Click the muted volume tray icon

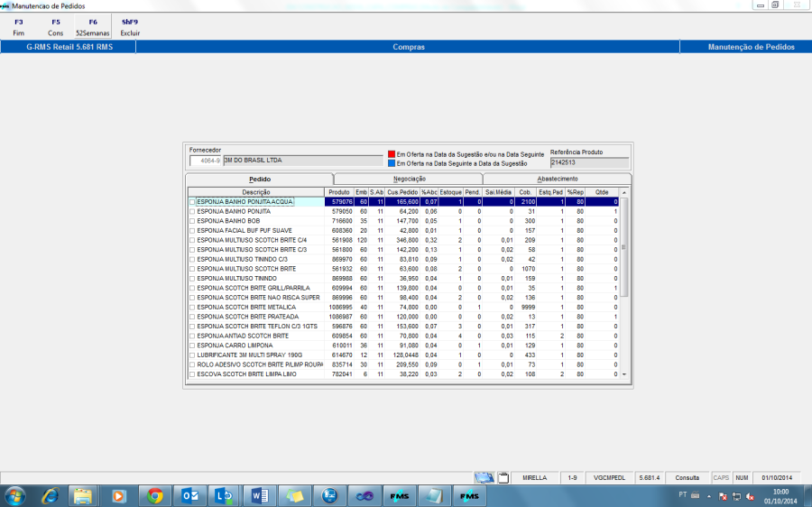coord(750,497)
